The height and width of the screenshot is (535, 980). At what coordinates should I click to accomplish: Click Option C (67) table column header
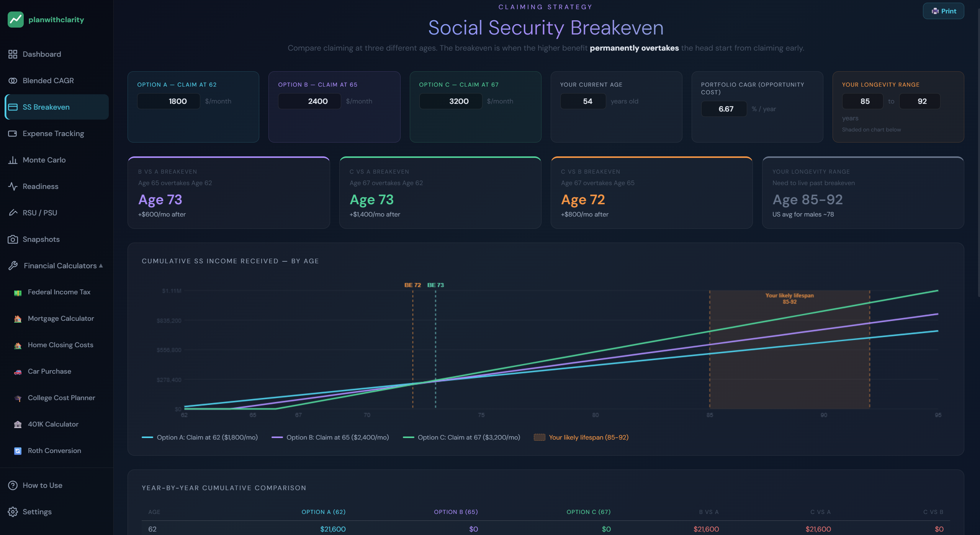click(589, 512)
